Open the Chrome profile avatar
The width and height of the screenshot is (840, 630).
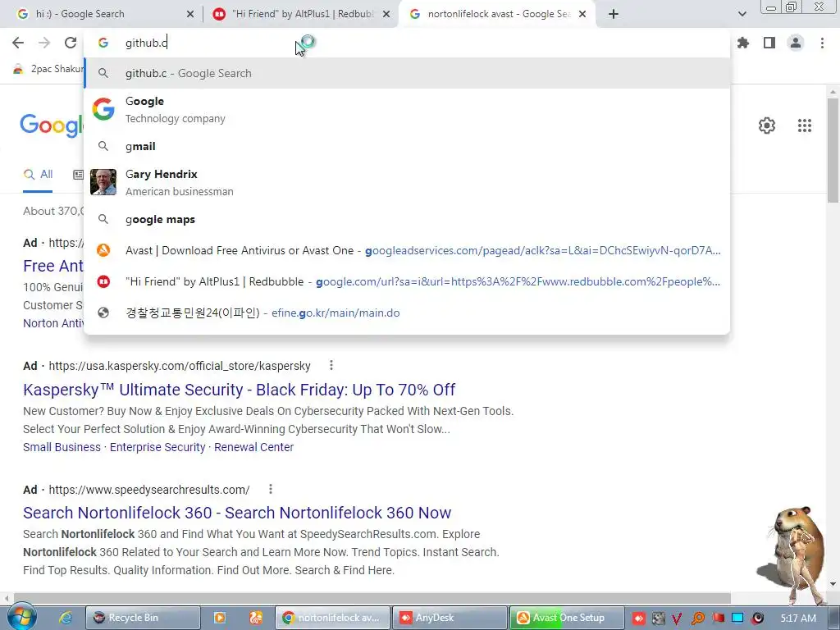tap(796, 43)
